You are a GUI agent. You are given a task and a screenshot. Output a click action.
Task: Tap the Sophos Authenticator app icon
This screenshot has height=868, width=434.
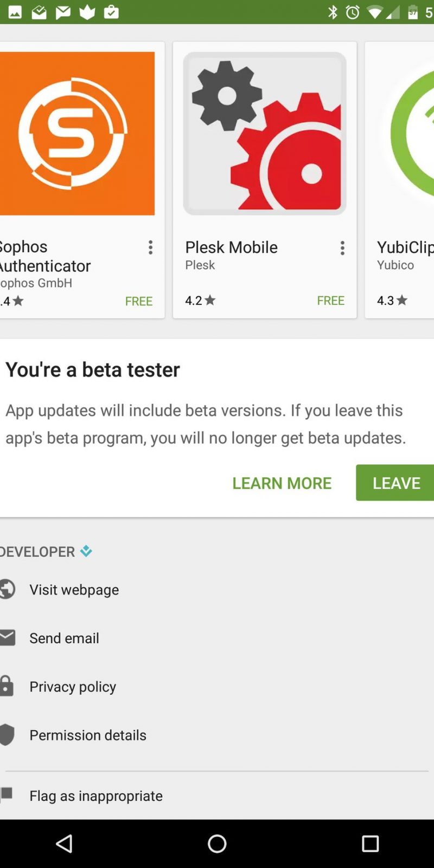coord(76,133)
